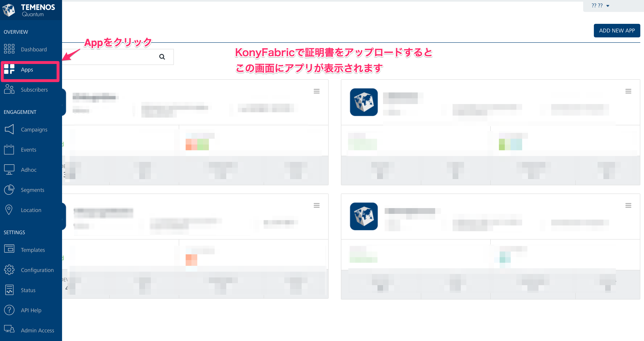644x341 pixels.
Task: Open Location settings via pin icon
Action: click(x=9, y=210)
